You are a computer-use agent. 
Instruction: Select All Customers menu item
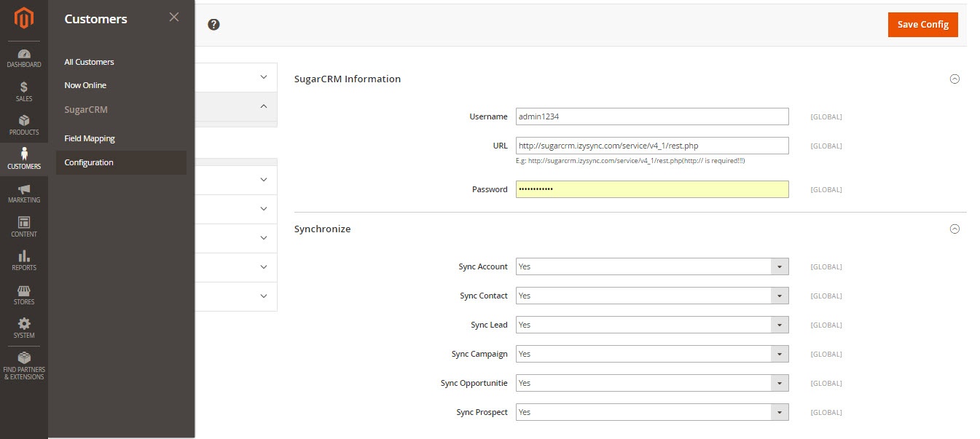[89, 62]
